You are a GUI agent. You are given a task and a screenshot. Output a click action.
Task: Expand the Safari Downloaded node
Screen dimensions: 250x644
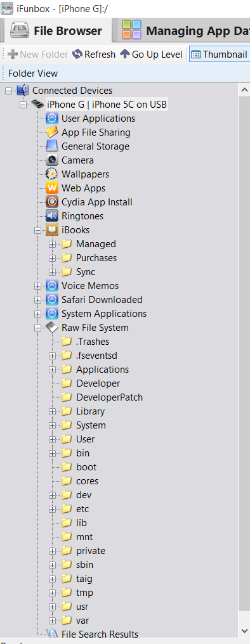coord(38,300)
